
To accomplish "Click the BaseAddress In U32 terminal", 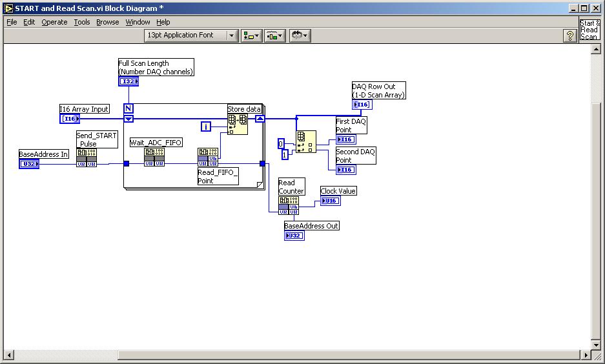I will click(x=30, y=164).
